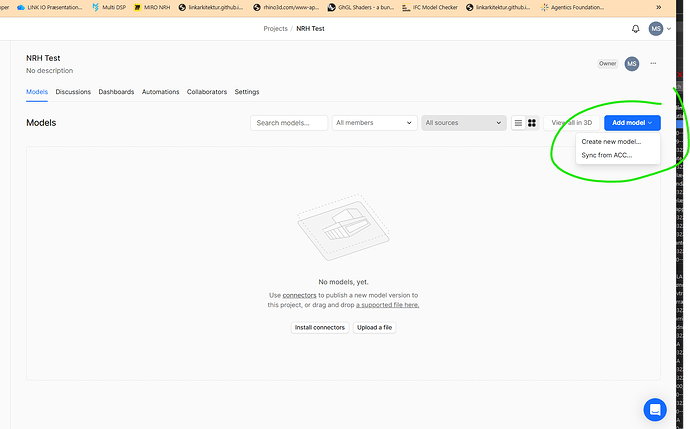This screenshot has height=429, width=690.
Task: Select Sync from ACC option
Action: 606,155
